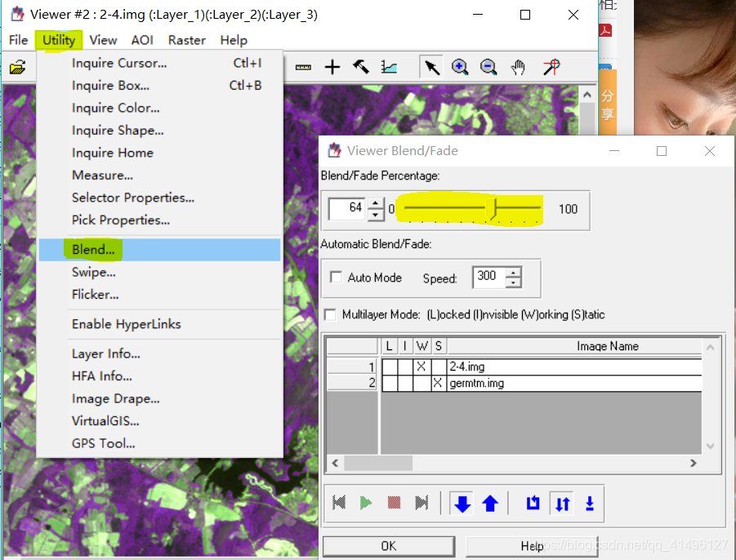Move layer up with blue up arrow

tap(490, 504)
